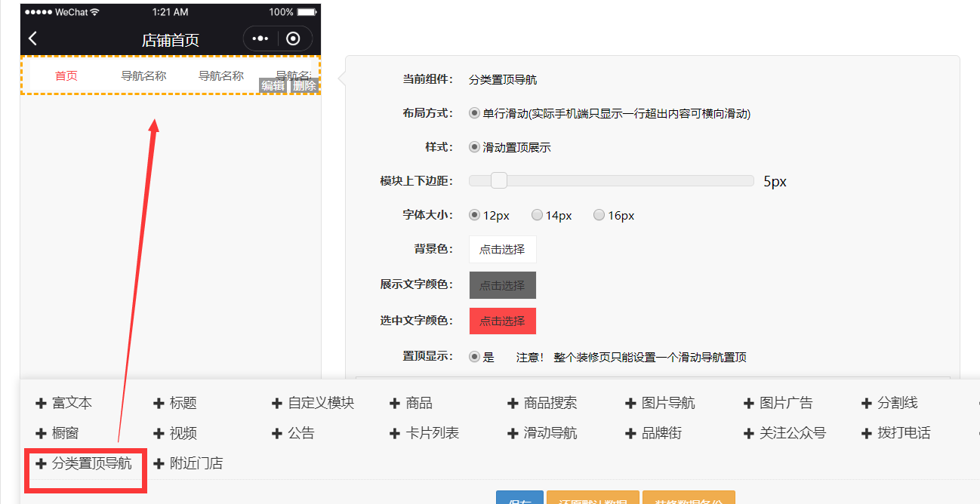The height and width of the screenshot is (504, 980).
Task: Click the blue 保存 button
Action: pos(519,498)
